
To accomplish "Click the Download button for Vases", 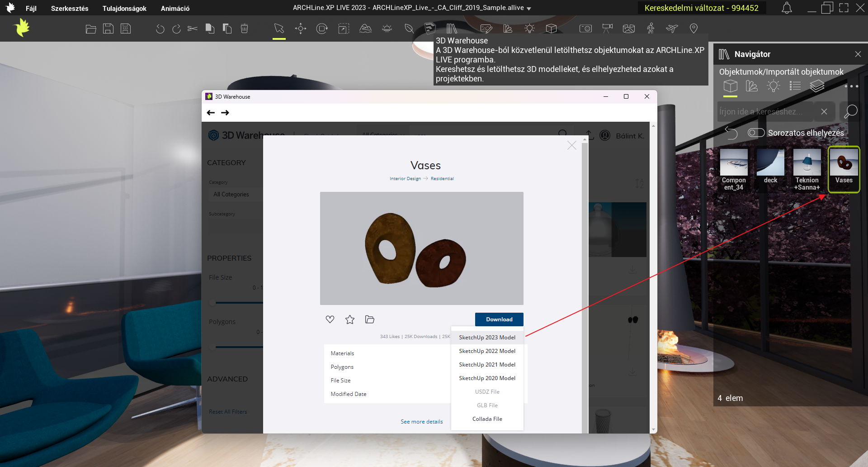I will pyautogui.click(x=499, y=319).
